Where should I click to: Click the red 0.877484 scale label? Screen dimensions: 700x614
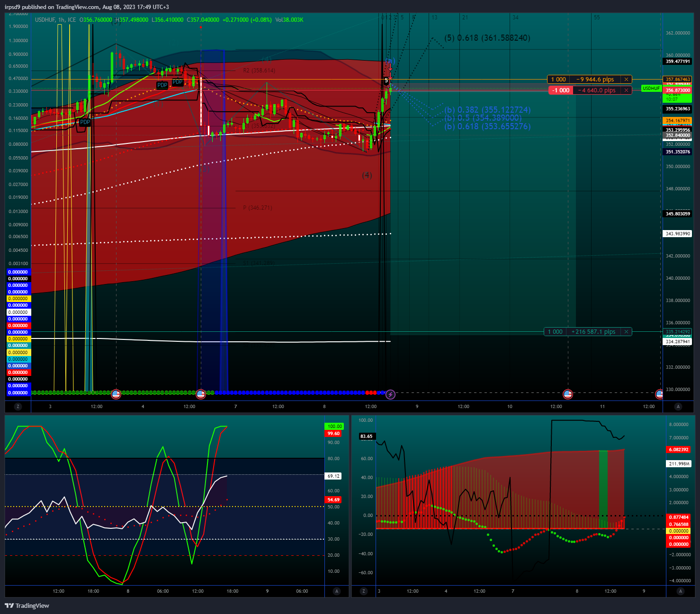click(x=679, y=517)
